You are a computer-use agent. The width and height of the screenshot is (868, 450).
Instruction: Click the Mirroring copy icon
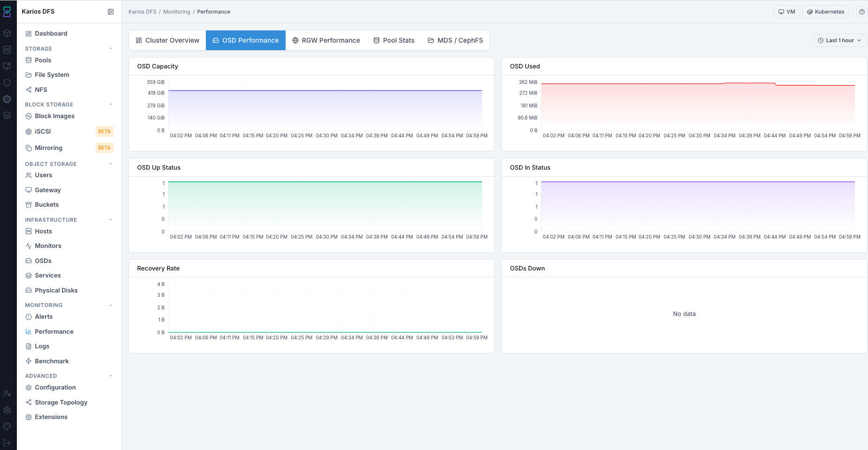[x=29, y=148]
